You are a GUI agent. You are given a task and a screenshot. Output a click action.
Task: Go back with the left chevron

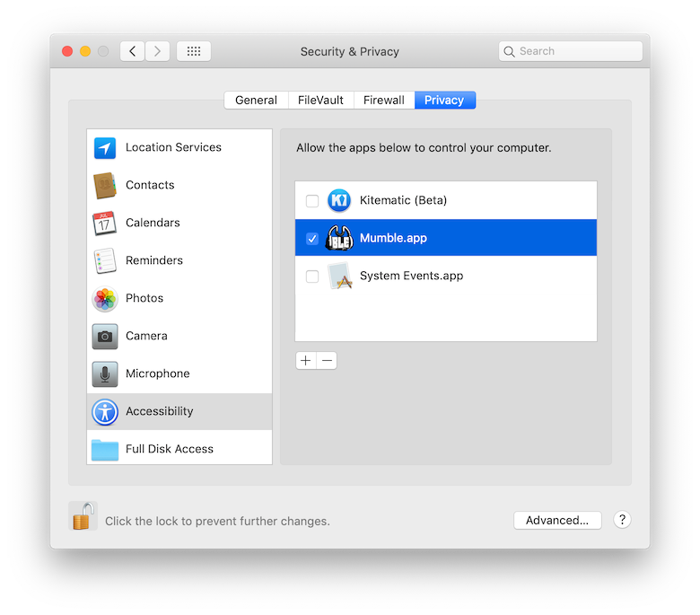(x=133, y=51)
